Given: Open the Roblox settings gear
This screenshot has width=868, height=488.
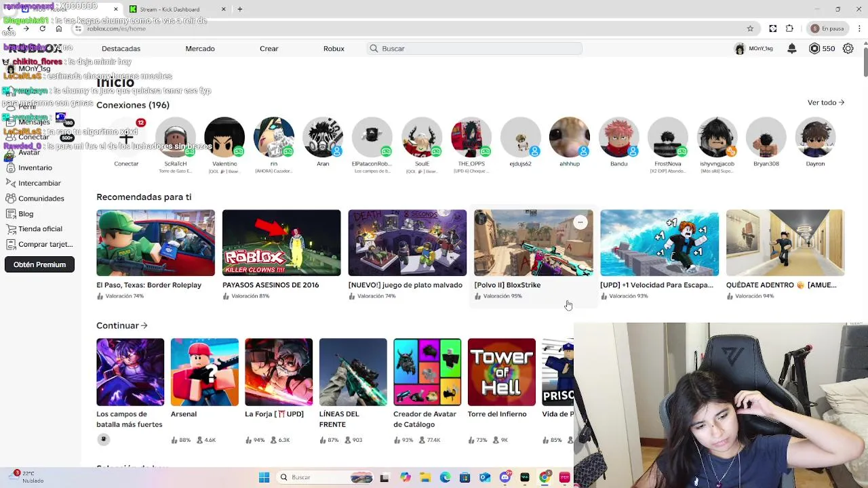Looking at the screenshot, I should coord(848,49).
